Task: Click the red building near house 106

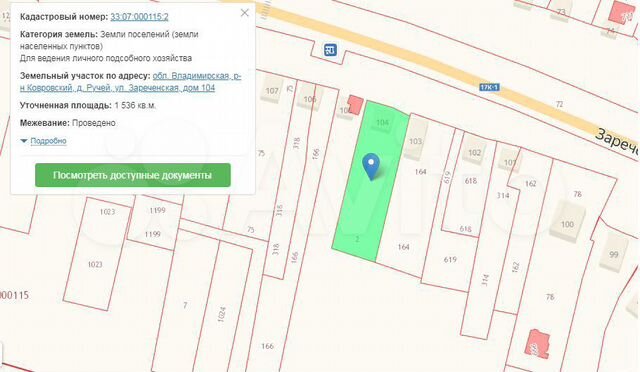Action: pos(355,105)
